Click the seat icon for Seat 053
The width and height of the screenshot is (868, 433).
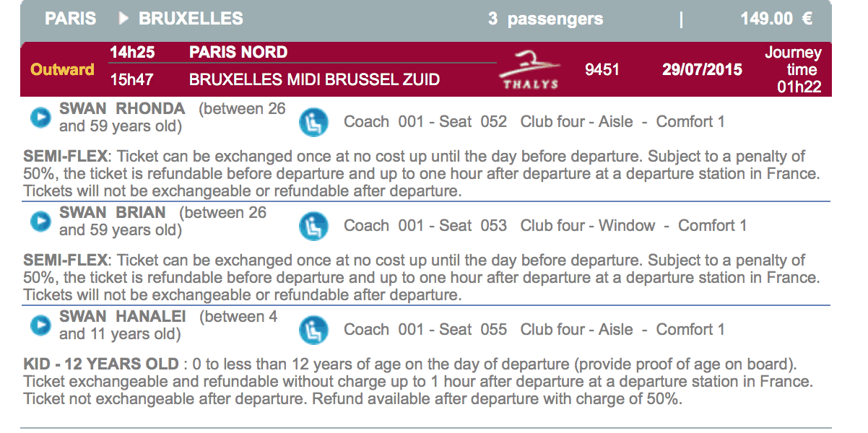pos(313,226)
